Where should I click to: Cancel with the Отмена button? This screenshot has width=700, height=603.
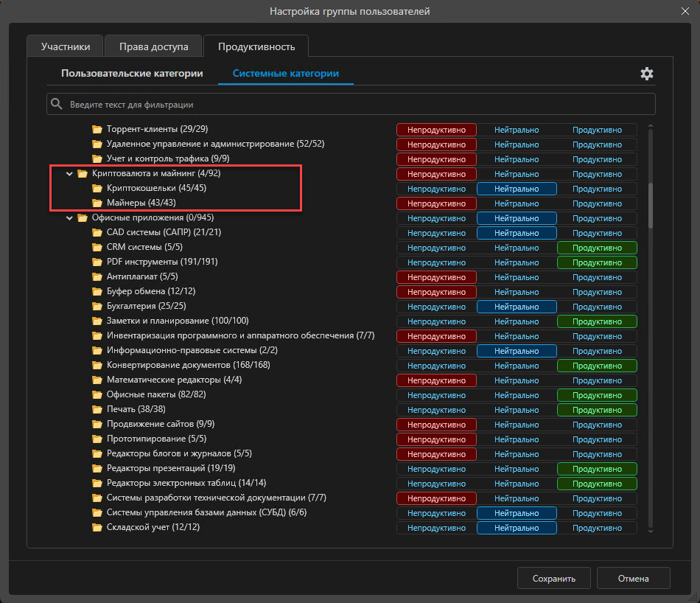coord(634,579)
